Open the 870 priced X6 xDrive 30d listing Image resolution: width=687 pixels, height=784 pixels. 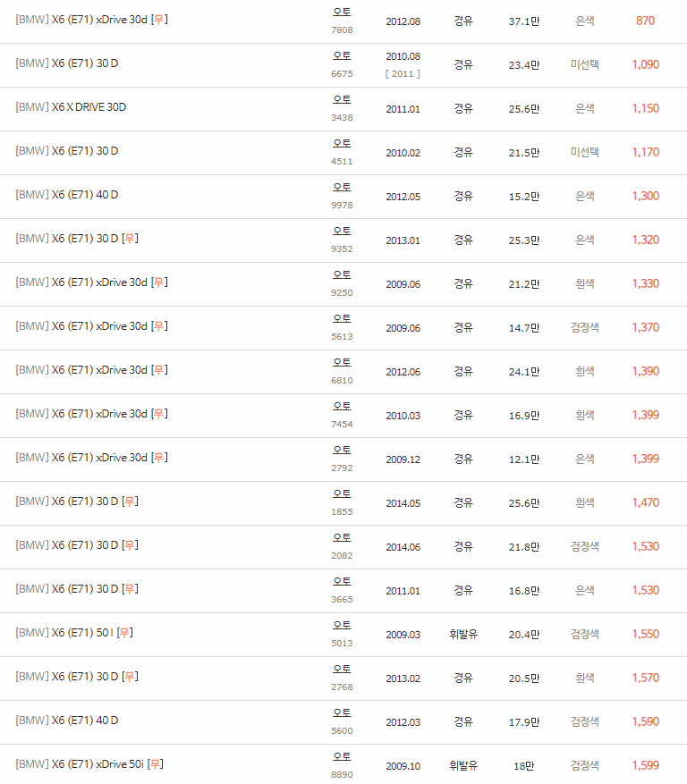tap(91, 20)
